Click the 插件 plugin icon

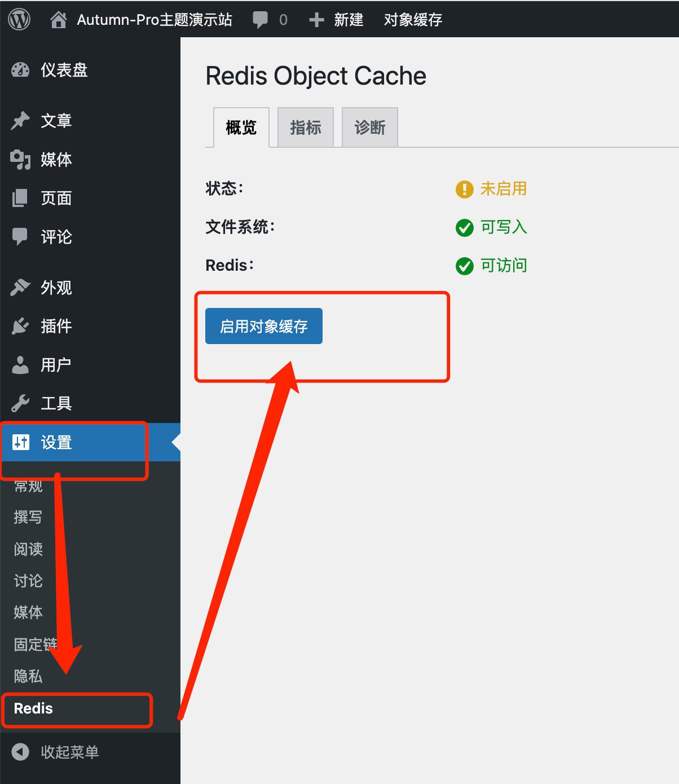tap(20, 326)
